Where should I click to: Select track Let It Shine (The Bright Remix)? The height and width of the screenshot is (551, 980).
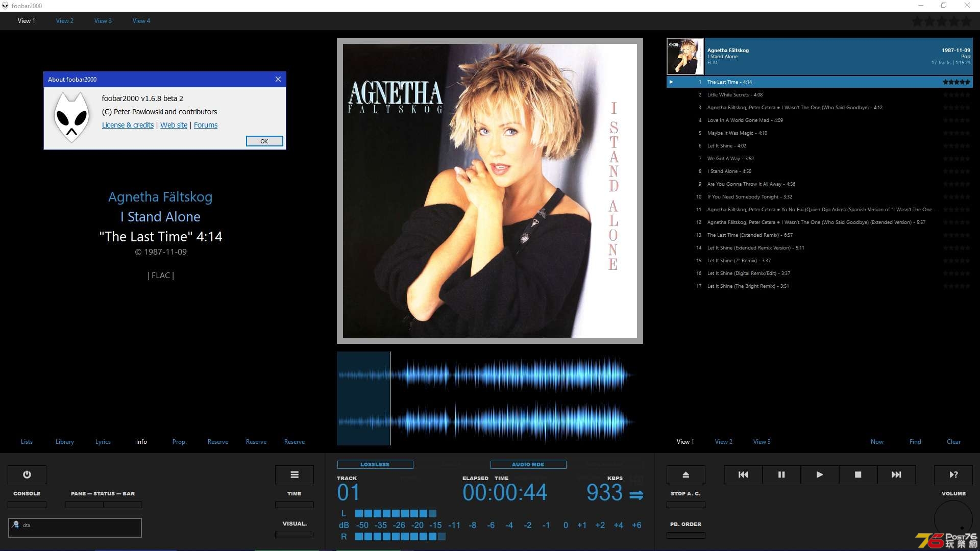pyautogui.click(x=820, y=286)
